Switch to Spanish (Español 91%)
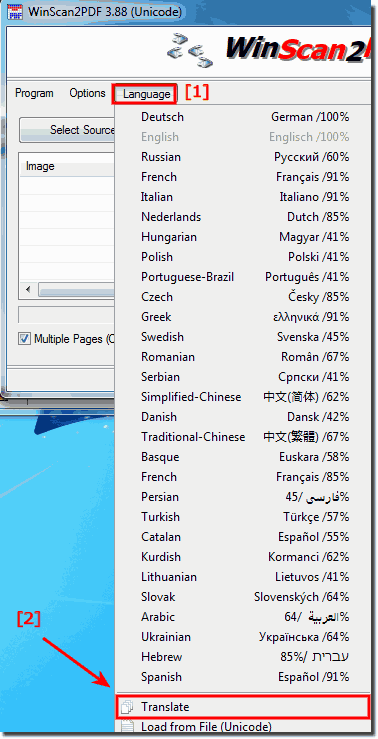Viewport: 378px width, 739px height. tap(242, 677)
